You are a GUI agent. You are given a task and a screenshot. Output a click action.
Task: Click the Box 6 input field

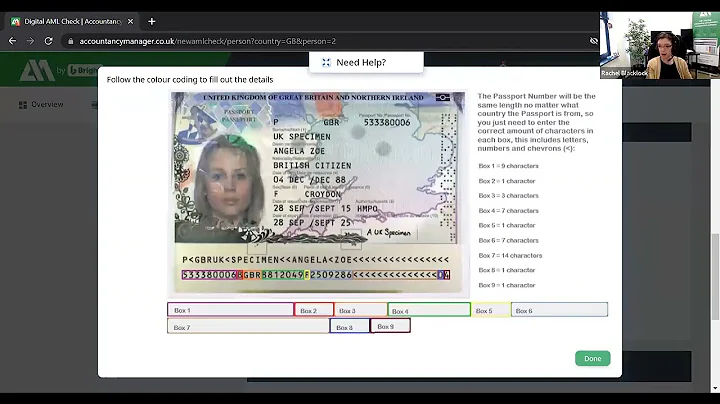coord(559,310)
